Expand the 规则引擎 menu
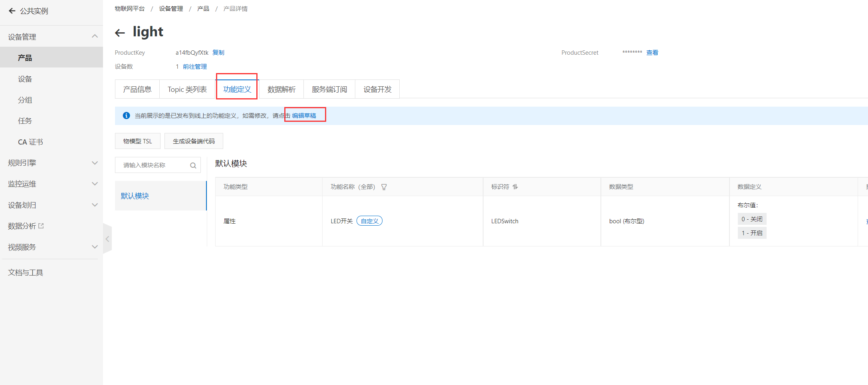The height and width of the screenshot is (385, 868). (x=95, y=163)
